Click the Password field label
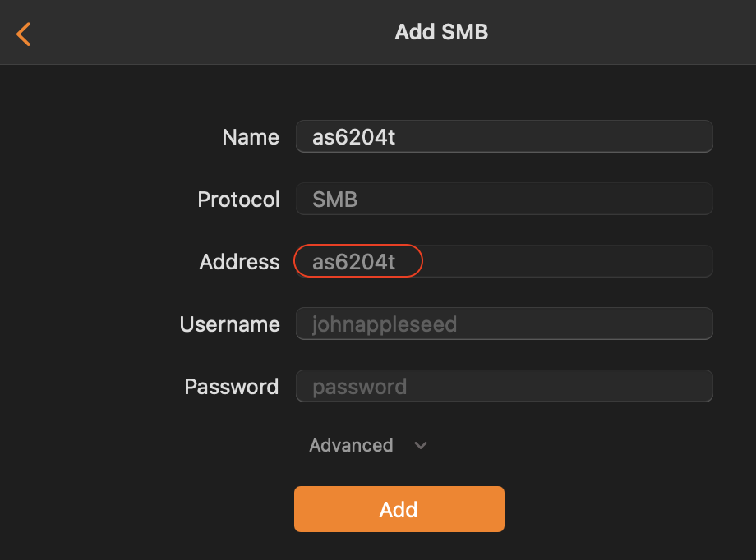Image resolution: width=756 pixels, height=560 pixels. pos(231,387)
